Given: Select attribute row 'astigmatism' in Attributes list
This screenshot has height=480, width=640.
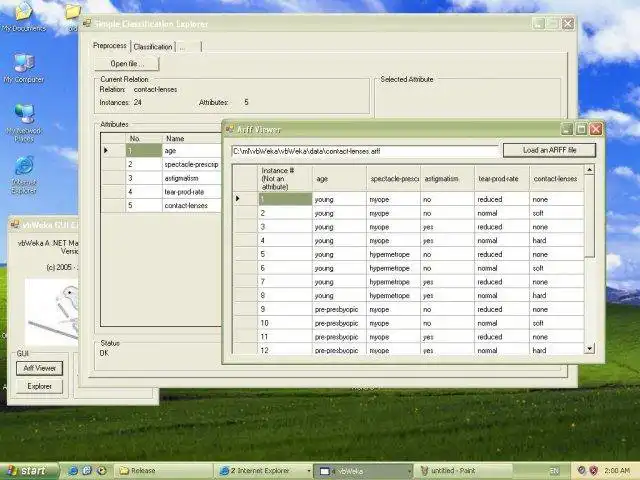Looking at the screenshot, I should (x=160, y=178).
